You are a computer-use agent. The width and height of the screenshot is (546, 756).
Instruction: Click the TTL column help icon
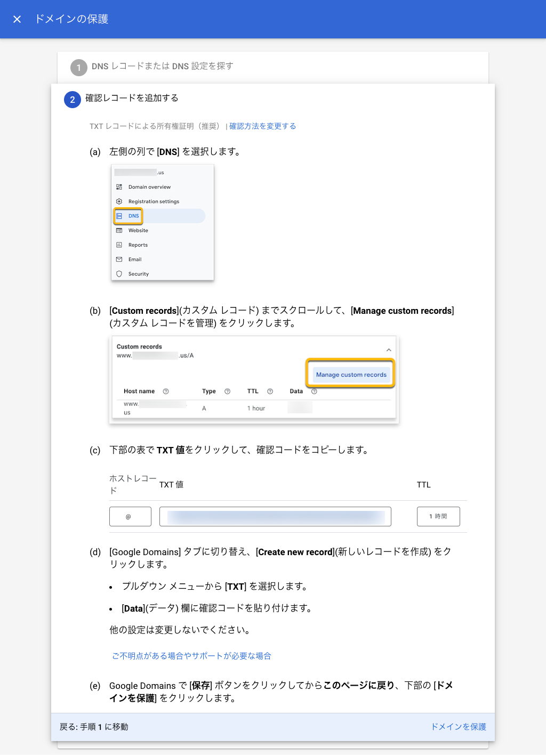(271, 391)
